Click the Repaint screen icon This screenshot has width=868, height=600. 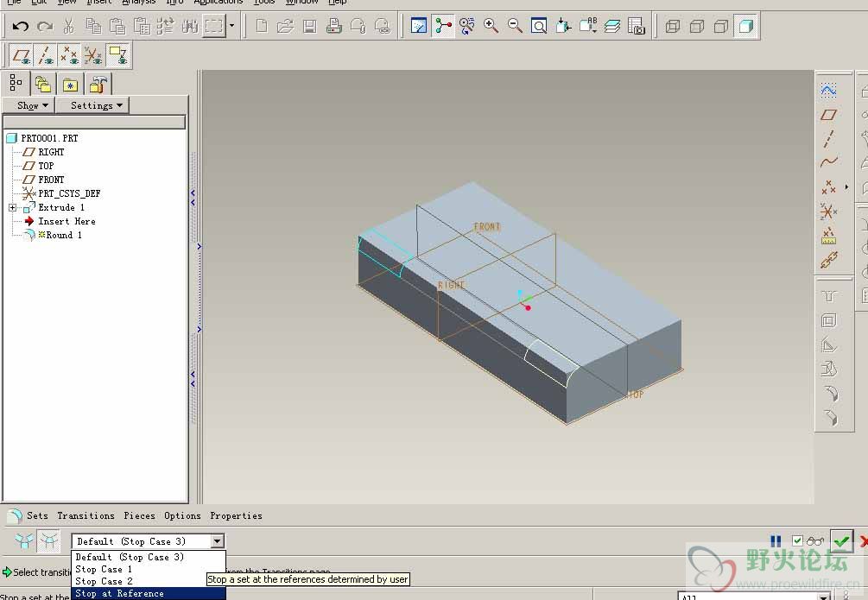click(x=419, y=26)
